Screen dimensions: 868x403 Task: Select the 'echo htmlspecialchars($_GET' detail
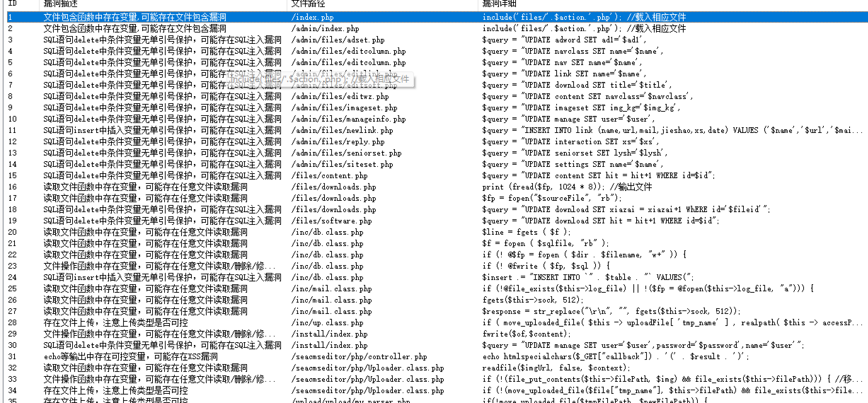(x=616, y=356)
